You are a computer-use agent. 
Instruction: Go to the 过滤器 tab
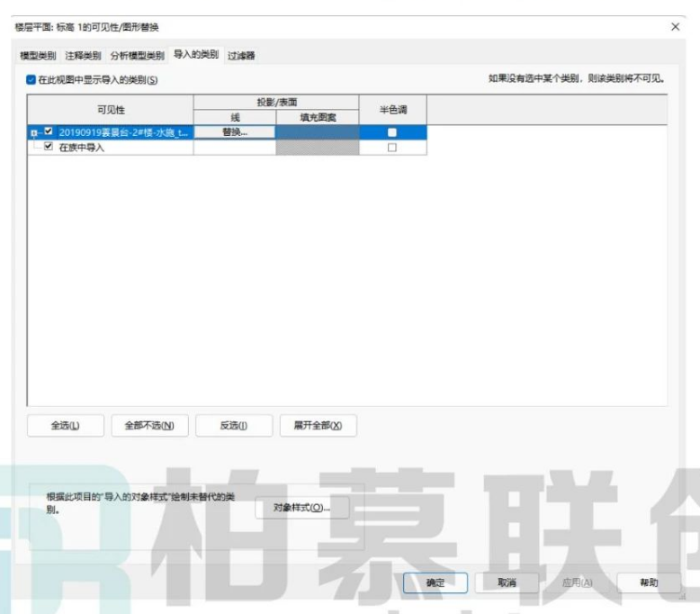click(x=241, y=56)
